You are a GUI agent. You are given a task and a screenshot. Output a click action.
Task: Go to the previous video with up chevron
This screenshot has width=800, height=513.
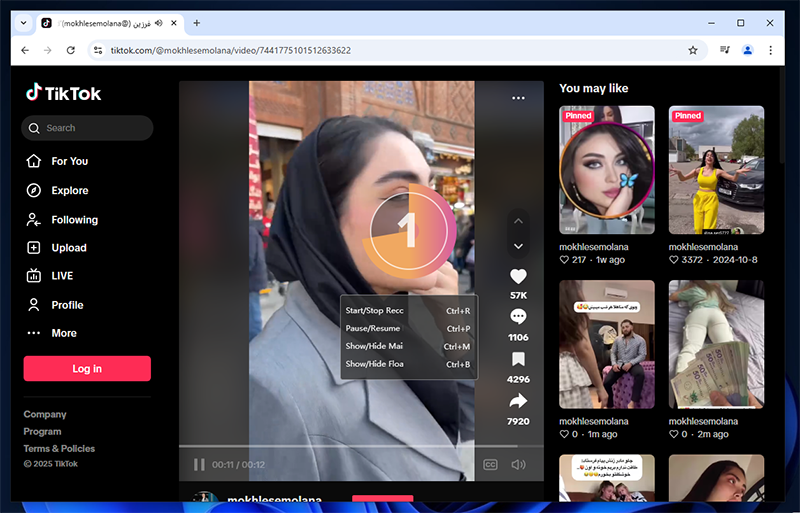pos(518,221)
